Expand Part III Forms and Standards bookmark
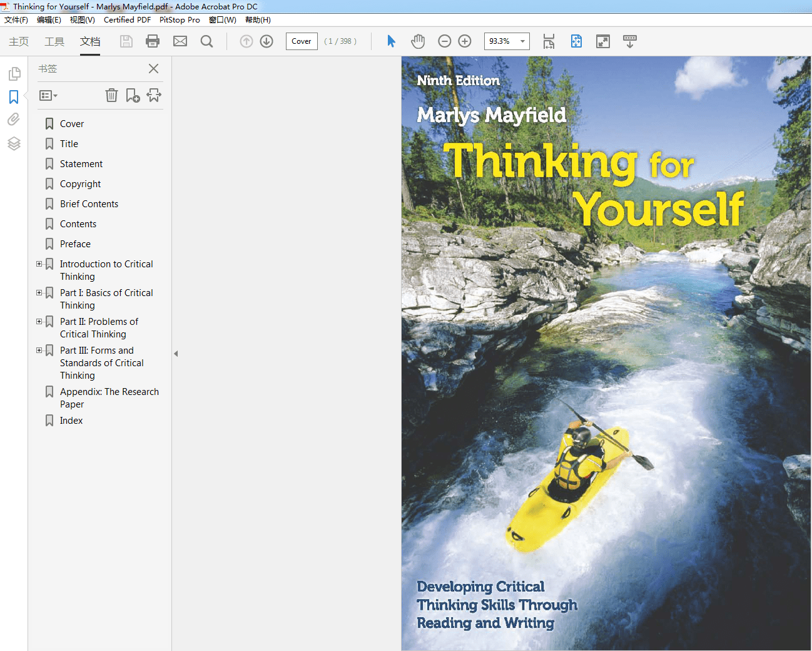This screenshot has height=651, width=812. click(39, 351)
